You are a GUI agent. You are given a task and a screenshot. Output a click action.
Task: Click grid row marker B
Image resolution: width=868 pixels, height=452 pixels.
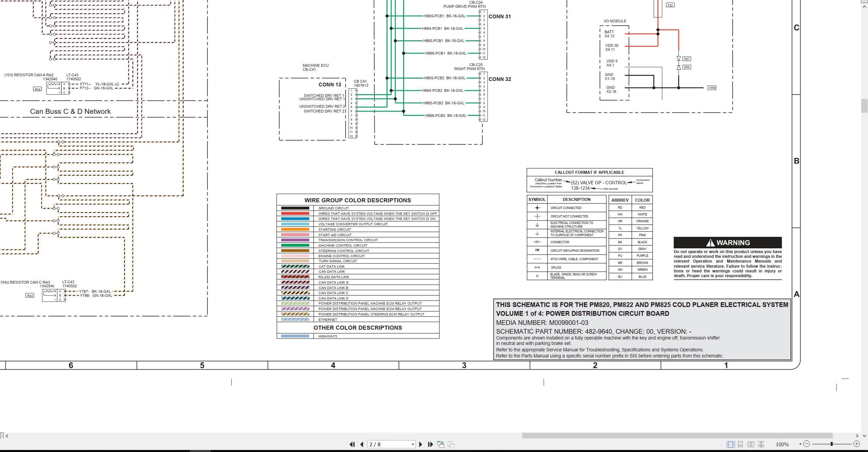coord(796,161)
